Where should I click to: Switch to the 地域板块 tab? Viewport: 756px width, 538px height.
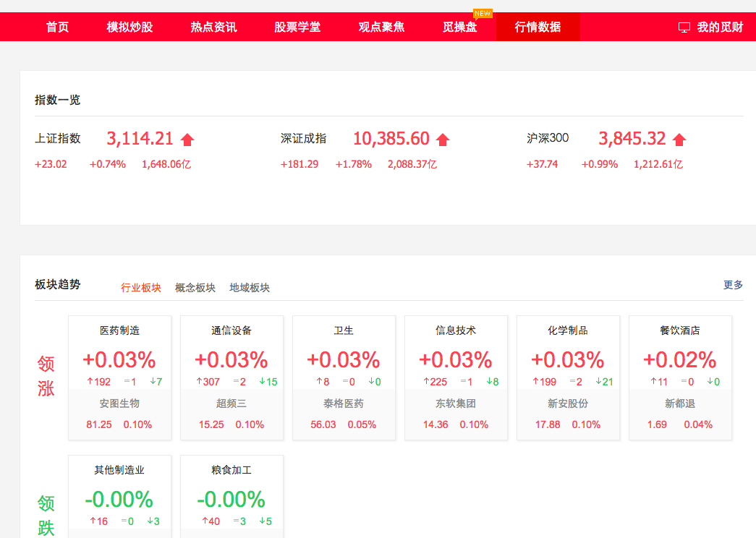tap(248, 286)
